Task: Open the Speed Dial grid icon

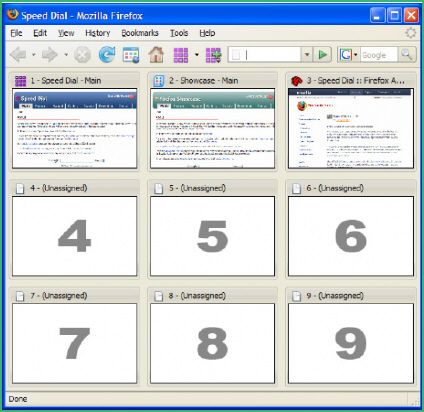Action: tap(181, 55)
